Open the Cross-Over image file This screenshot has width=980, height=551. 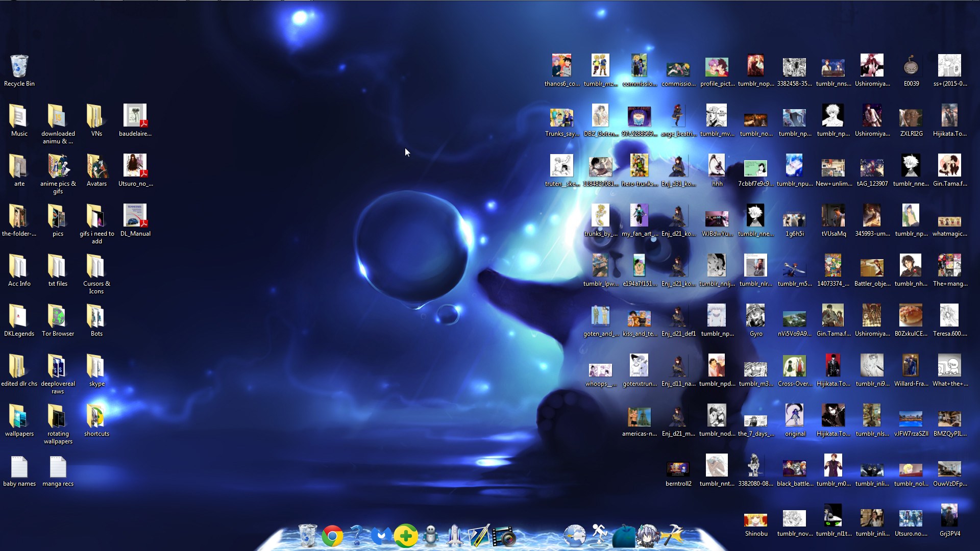(x=794, y=370)
